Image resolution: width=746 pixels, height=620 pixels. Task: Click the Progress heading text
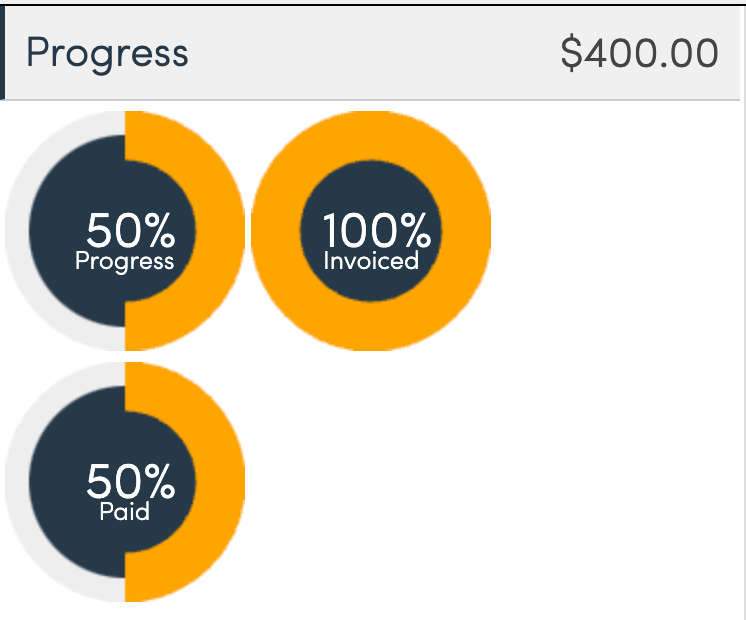pyautogui.click(x=107, y=55)
